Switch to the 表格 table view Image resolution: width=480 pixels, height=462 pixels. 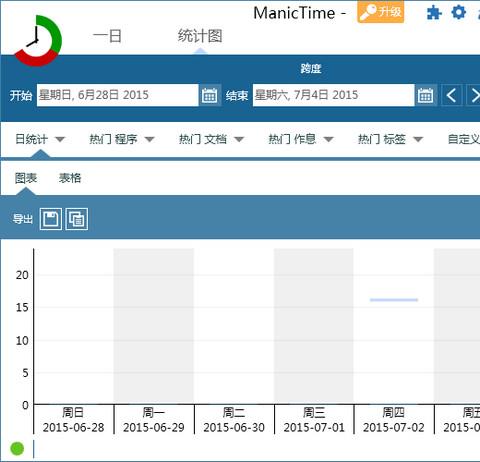click(x=70, y=178)
